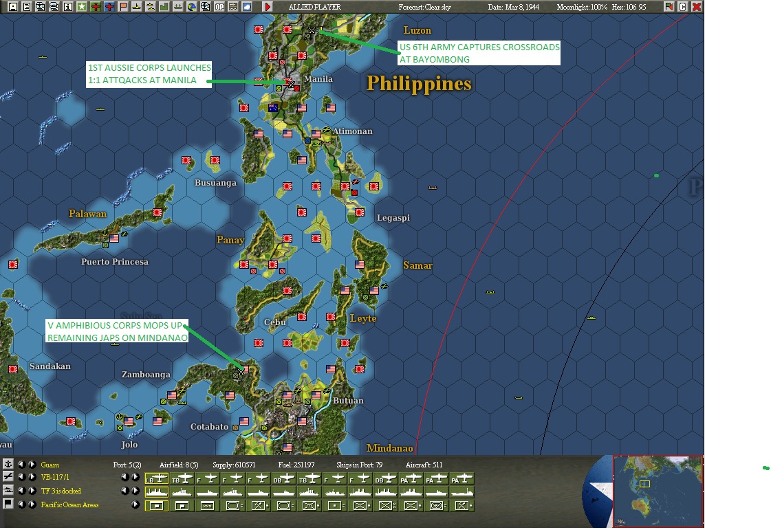This screenshot has width=782, height=532.
Task: Select the highlighted first land unit icon
Action: coord(157,506)
